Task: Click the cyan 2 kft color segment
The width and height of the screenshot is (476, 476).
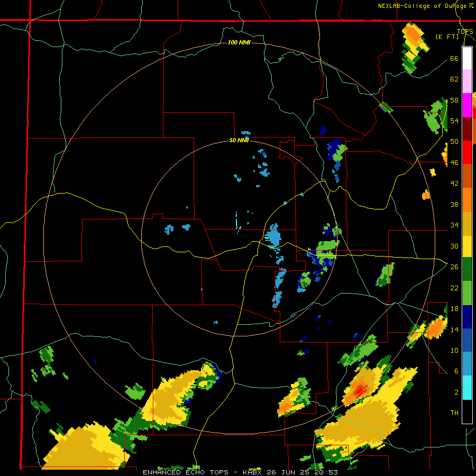Action: (x=467, y=388)
